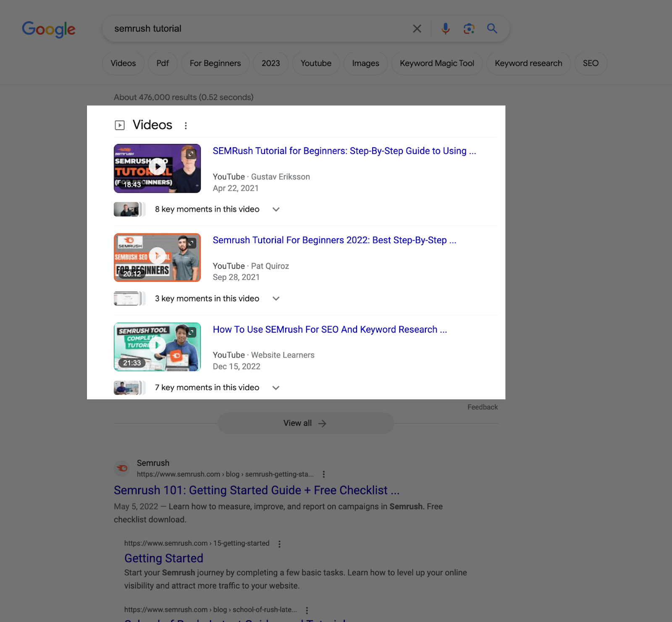Click the magnifying glass search icon

492,29
